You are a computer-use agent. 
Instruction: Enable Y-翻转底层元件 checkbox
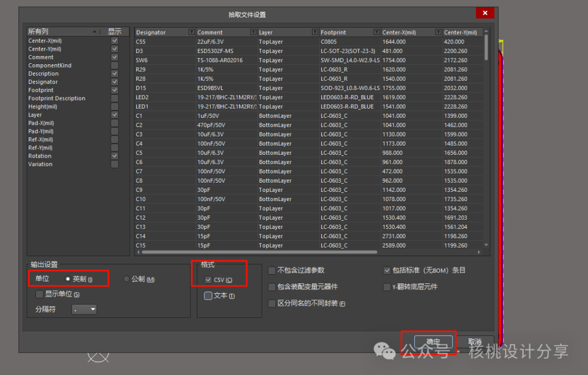click(387, 287)
